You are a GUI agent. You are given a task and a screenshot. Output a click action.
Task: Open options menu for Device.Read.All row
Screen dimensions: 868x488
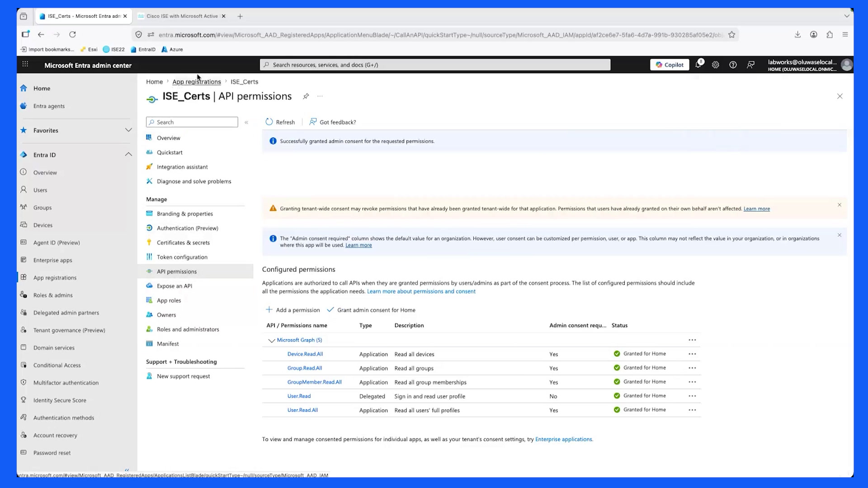coord(692,354)
